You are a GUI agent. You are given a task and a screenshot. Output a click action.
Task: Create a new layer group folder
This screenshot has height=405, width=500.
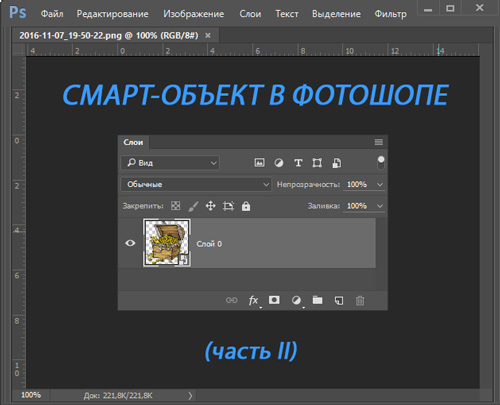point(317,300)
